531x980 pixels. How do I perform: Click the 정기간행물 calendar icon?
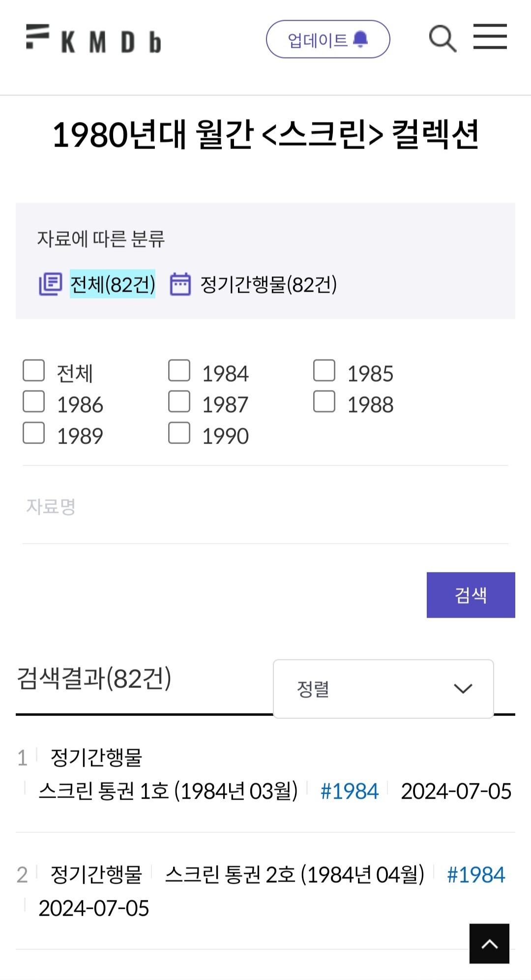[180, 284]
